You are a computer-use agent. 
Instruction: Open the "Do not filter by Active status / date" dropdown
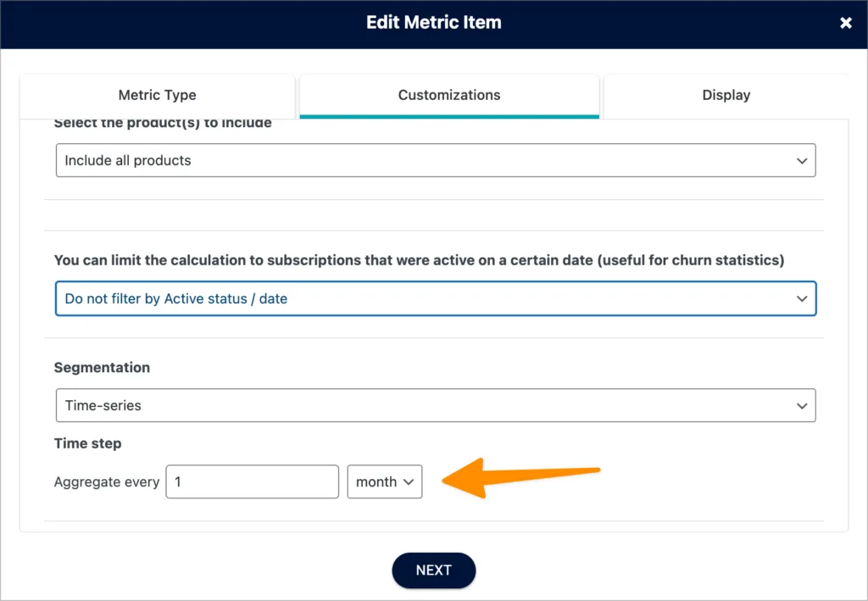(436, 298)
